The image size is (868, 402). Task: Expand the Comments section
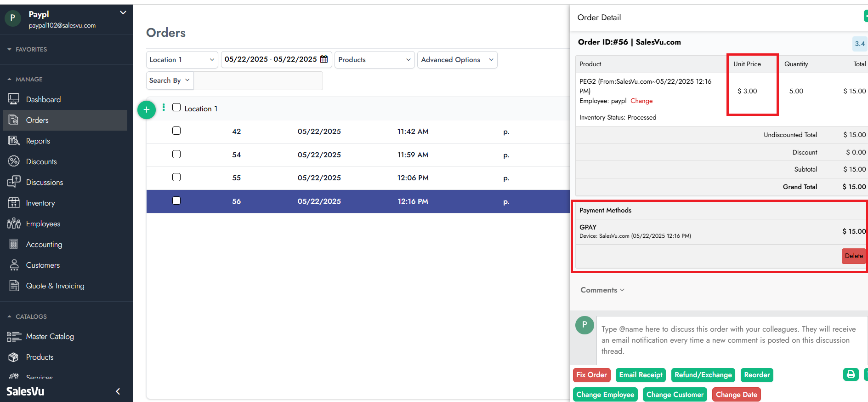(602, 290)
